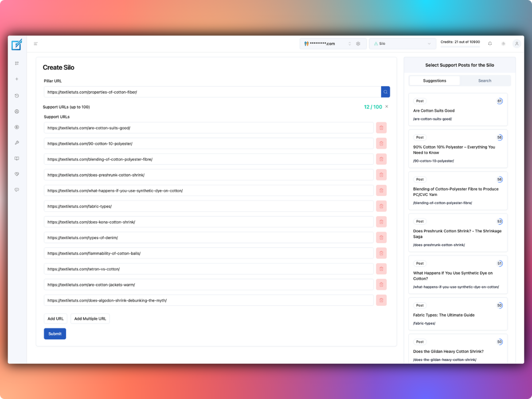This screenshot has height=399, width=532.
Task: Click the settings gear next to the domain
Action: [x=358, y=44]
